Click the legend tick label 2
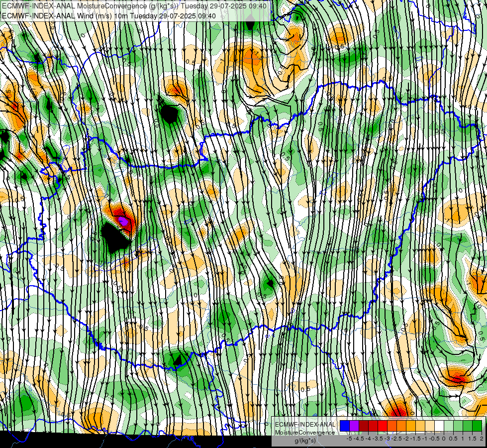 (x=482, y=439)
